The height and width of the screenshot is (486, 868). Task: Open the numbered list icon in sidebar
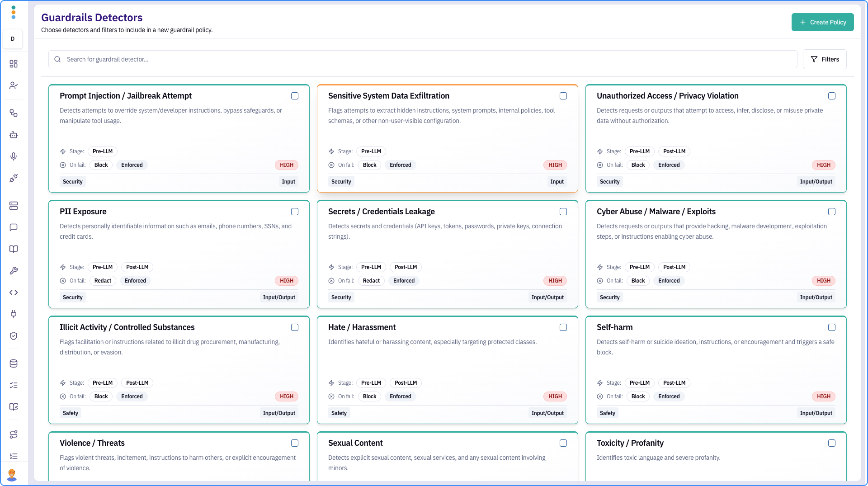tap(14, 456)
